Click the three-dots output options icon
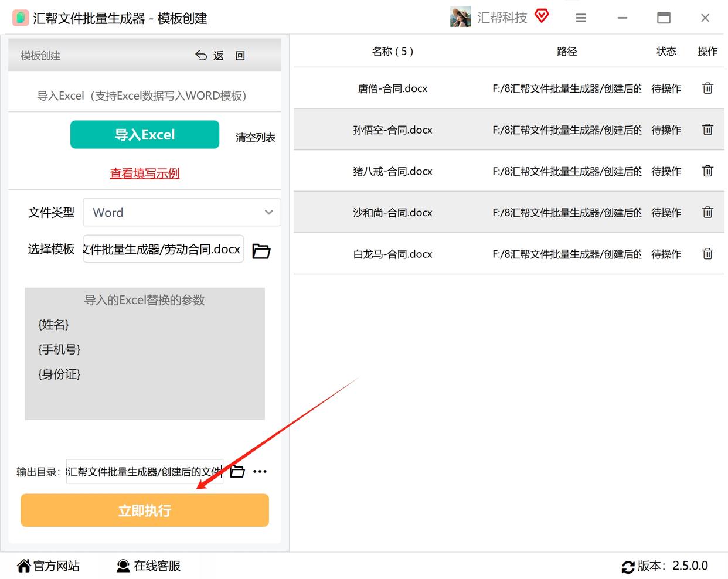Image resolution: width=728 pixels, height=579 pixels. pyautogui.click(x=260, y=471)
